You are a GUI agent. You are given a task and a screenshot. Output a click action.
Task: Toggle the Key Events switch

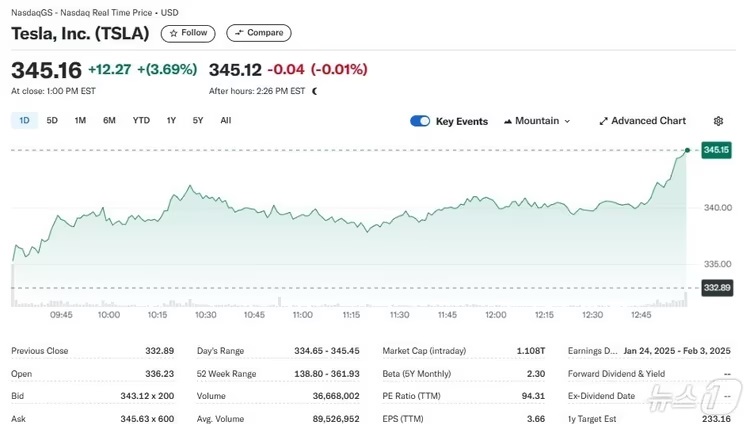[x=420, y=121]
